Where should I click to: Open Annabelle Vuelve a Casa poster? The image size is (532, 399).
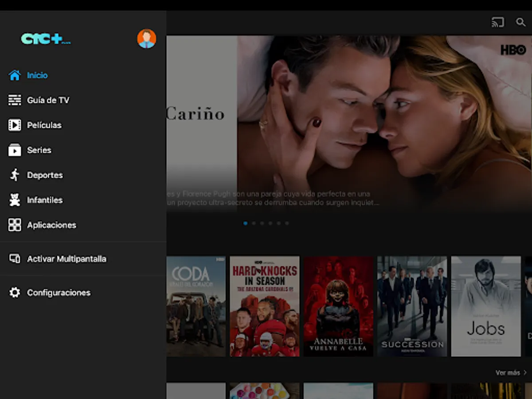338,306
